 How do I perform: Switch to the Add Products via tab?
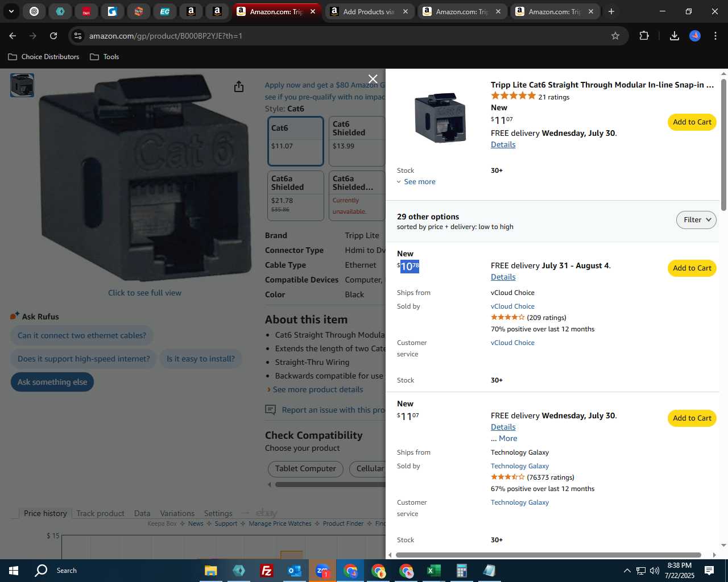(369, 11)
